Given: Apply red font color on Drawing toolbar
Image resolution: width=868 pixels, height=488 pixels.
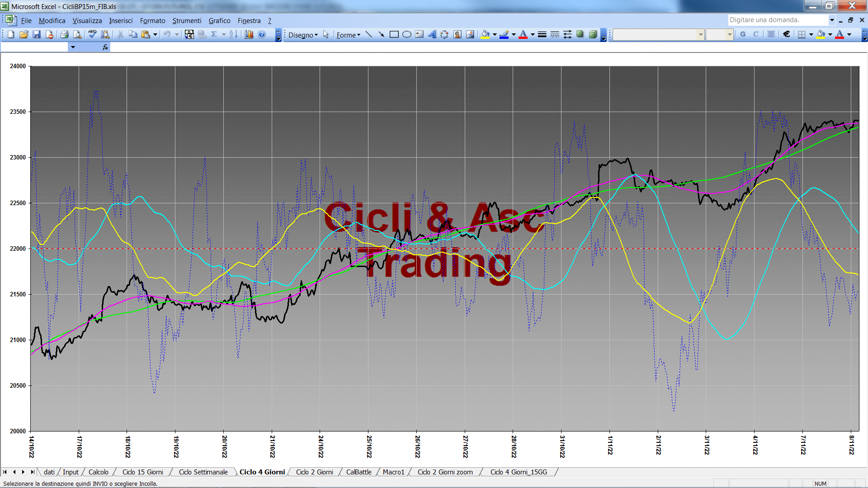Looking at the screenshot, I should point(523,34).
